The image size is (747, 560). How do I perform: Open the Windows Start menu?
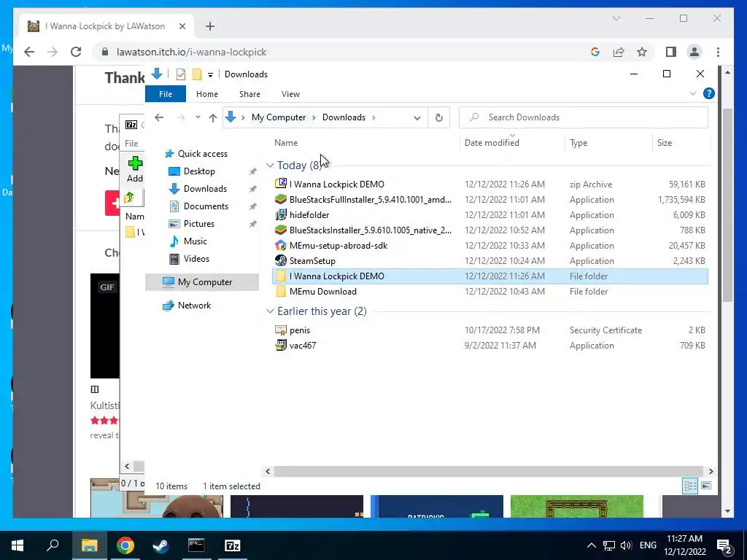(x=18, y=545)
